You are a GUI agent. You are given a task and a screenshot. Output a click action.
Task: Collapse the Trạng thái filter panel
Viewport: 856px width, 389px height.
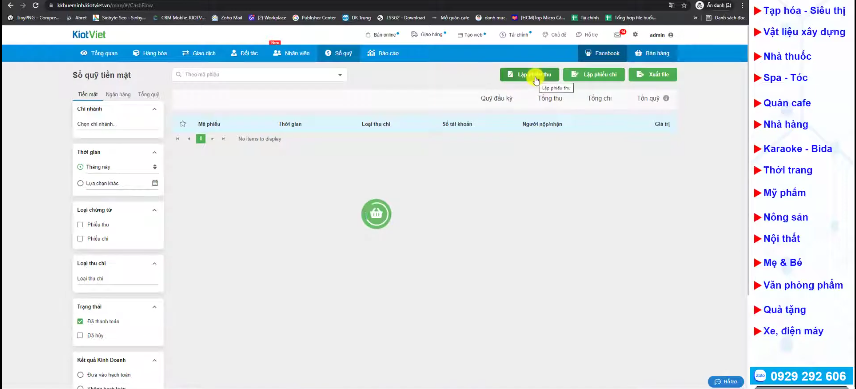pyautogui.click(x=154, y=307)
